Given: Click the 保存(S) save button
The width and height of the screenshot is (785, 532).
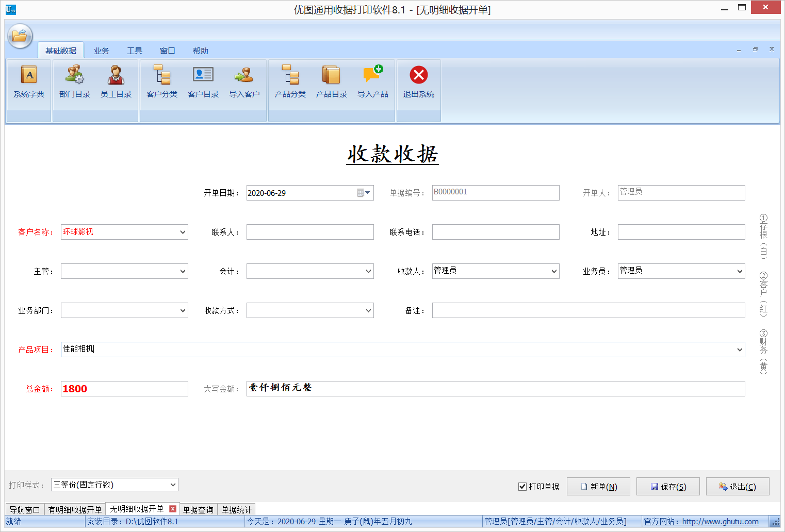Looking at the screenshot, I should [x=668, y=486].
